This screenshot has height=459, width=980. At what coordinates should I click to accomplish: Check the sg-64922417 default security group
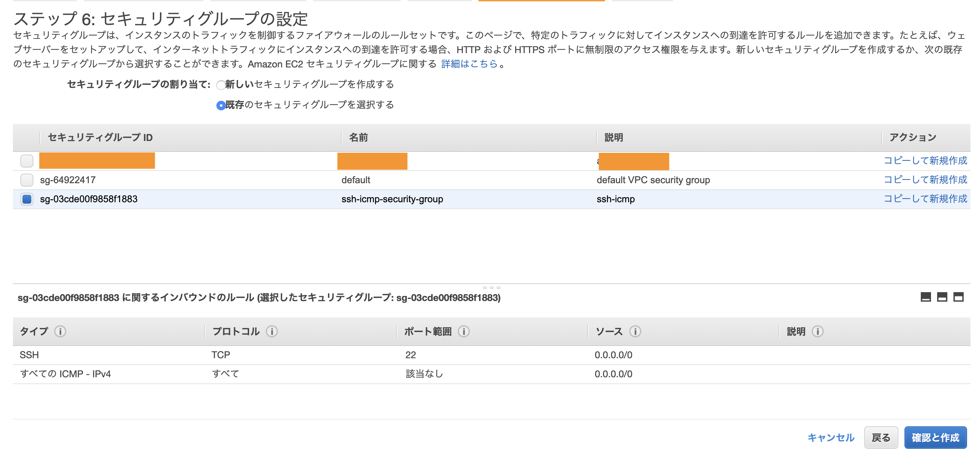tap(27, 180)
